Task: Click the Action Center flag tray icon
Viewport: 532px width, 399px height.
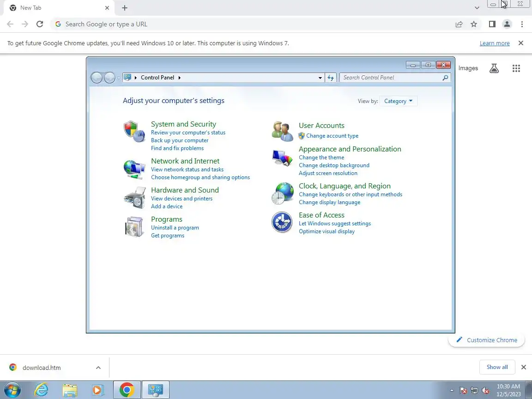Action: [463, 391]
